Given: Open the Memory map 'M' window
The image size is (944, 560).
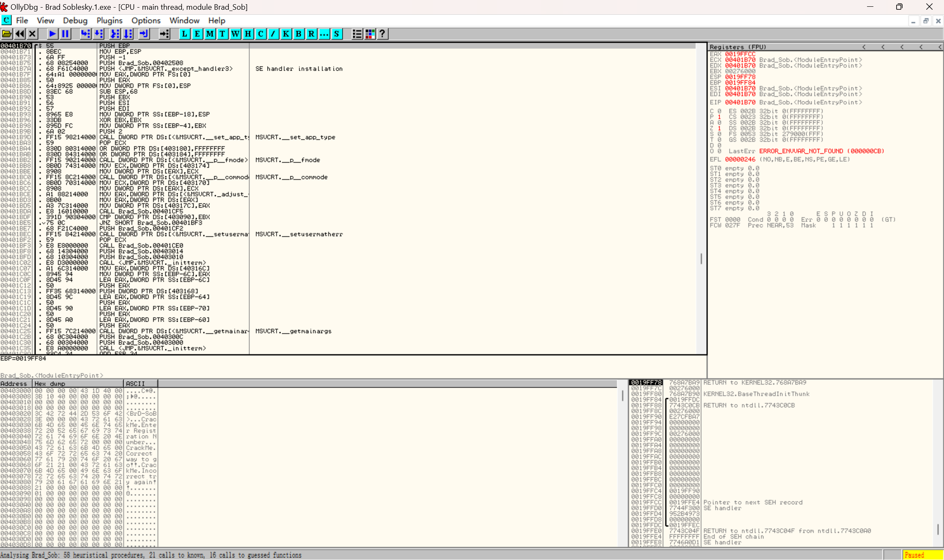Looking at the screenshot, I should [210, 34].
